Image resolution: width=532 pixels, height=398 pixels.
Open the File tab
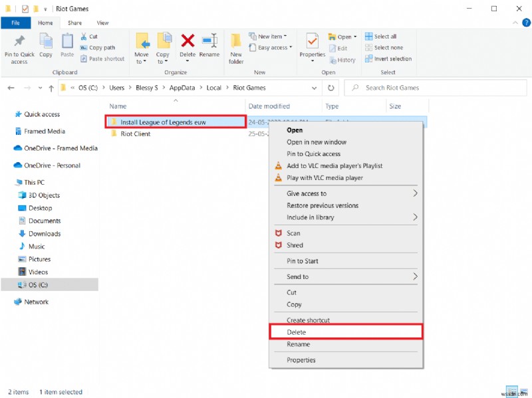[x=15, y=23]
